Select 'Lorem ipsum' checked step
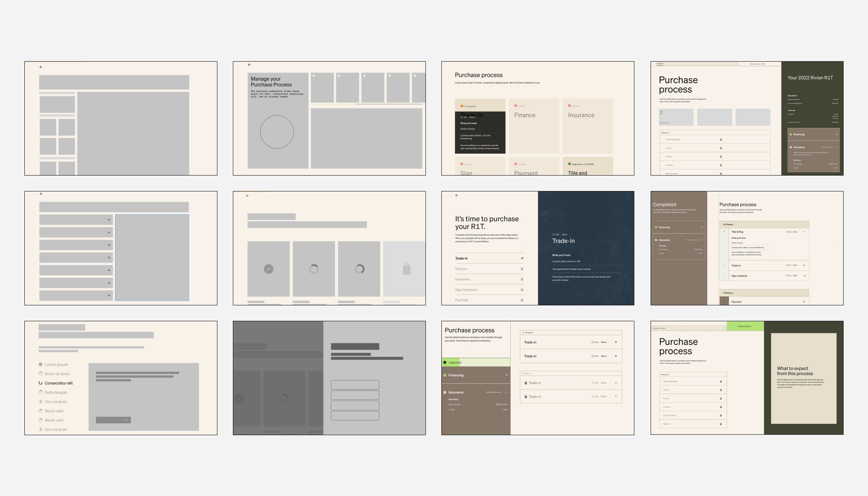This screenshot has height=496, width=868. coord(41,364)
